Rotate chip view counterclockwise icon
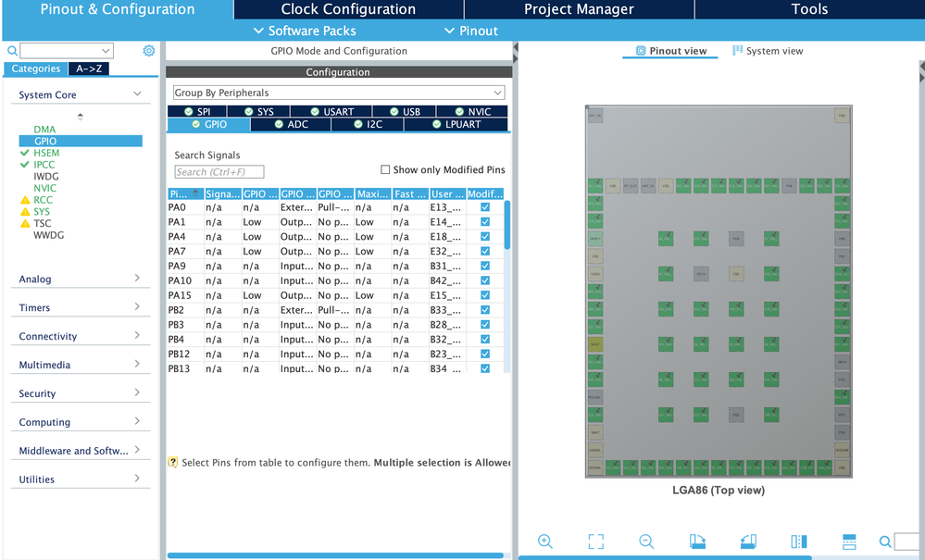The image size is (925, 560). (x=748, y=541)
